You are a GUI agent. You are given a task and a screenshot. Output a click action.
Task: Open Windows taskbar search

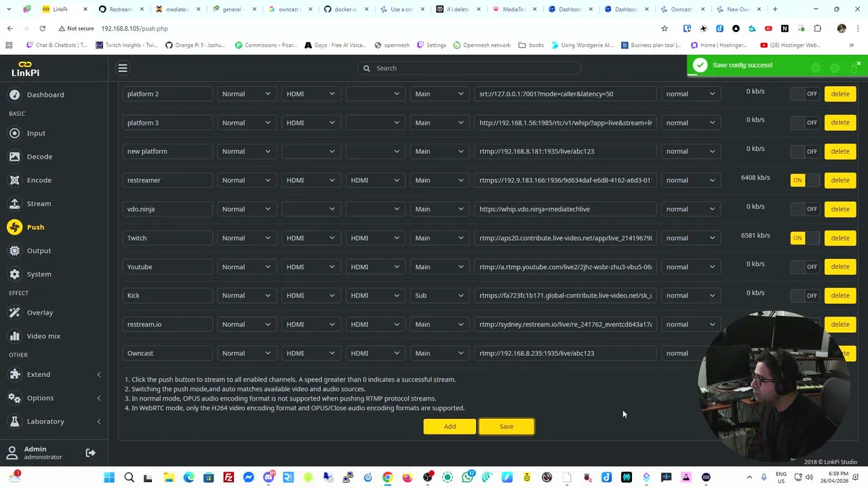coord(129,478)
